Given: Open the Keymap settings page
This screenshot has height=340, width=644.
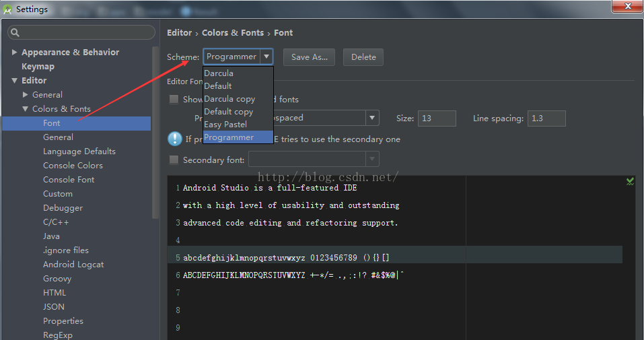Looking at the screenshot, I should (x=38, y=66).
